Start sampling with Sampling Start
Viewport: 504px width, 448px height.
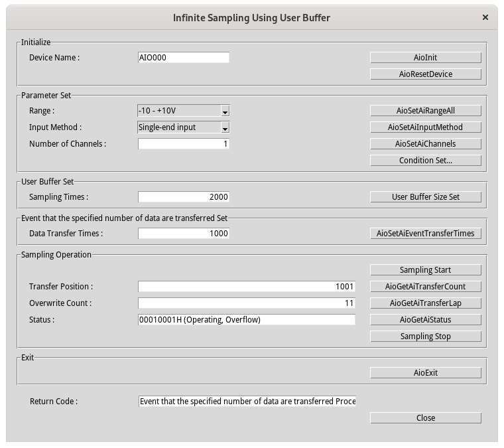coord(425,270)
